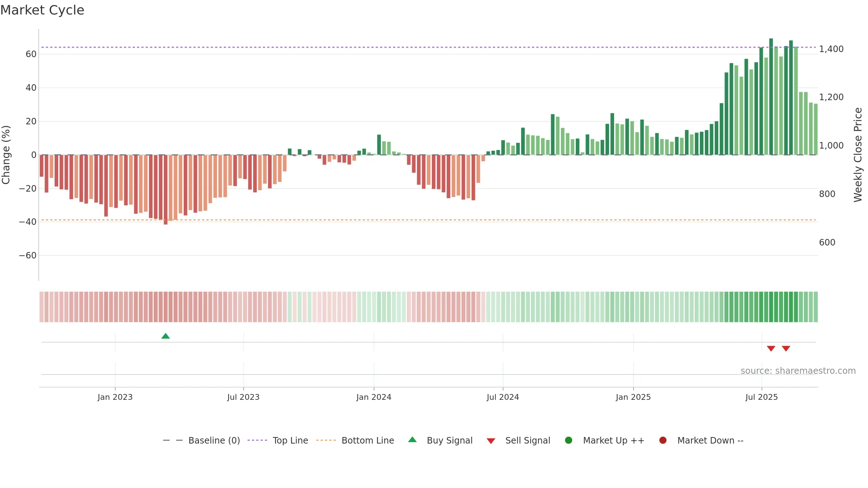Click the Jan 2025 axis label
Screen dimensions: 868x488
click(x=633, y=397)
